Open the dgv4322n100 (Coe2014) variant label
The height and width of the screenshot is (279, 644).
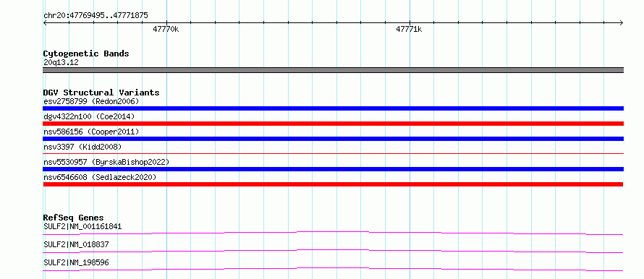tap(89, 116)
